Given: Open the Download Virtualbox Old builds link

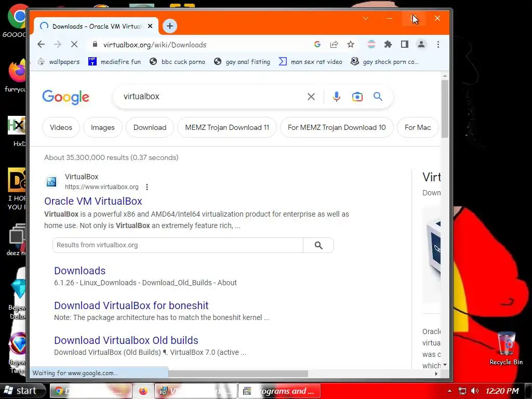Looking at the screenshot, I should click(x=126, y=340).
